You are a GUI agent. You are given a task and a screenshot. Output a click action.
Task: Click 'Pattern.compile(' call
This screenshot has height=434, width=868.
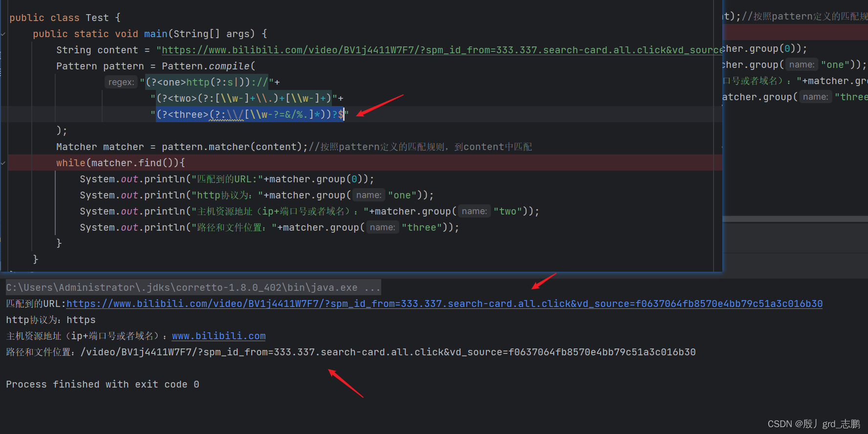tap(209, 66)
